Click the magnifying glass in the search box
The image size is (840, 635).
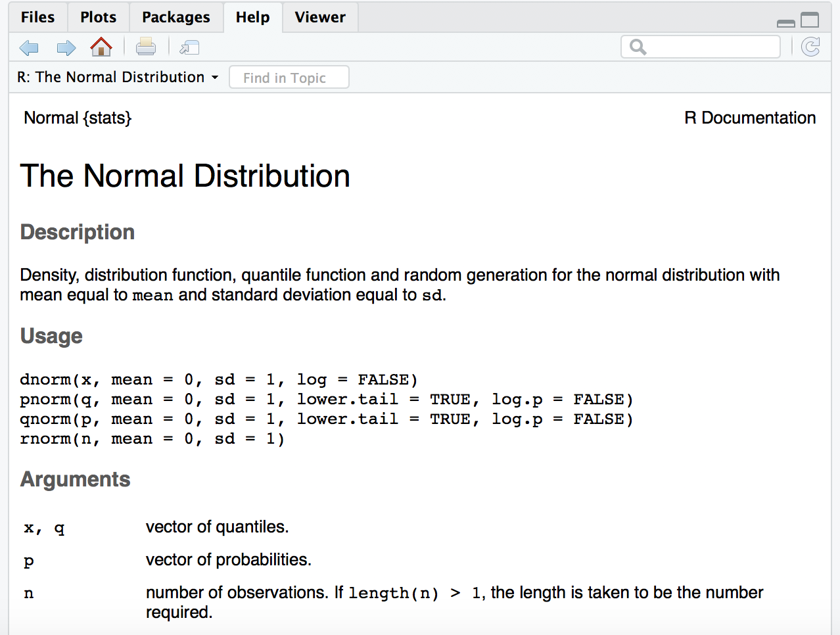point(637,47)
